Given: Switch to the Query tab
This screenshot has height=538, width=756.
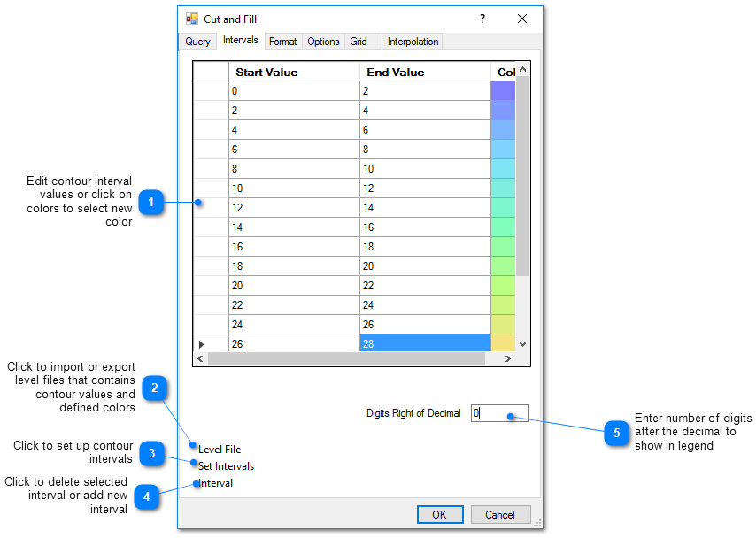Looking at the screenshot, I should [x=197, y=41].
